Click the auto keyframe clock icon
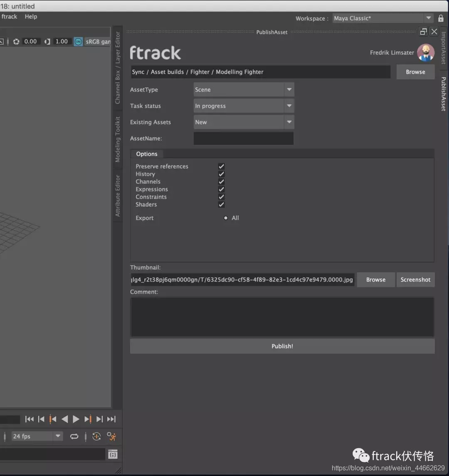This screenshot has height=476, width=449. click(96, 437)
